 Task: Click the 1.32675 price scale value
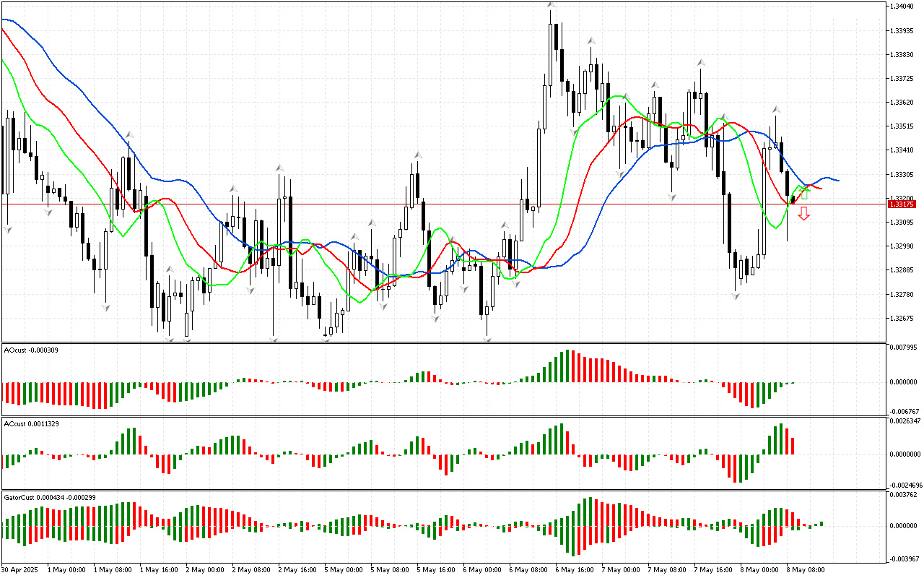(x=903, y=318)
